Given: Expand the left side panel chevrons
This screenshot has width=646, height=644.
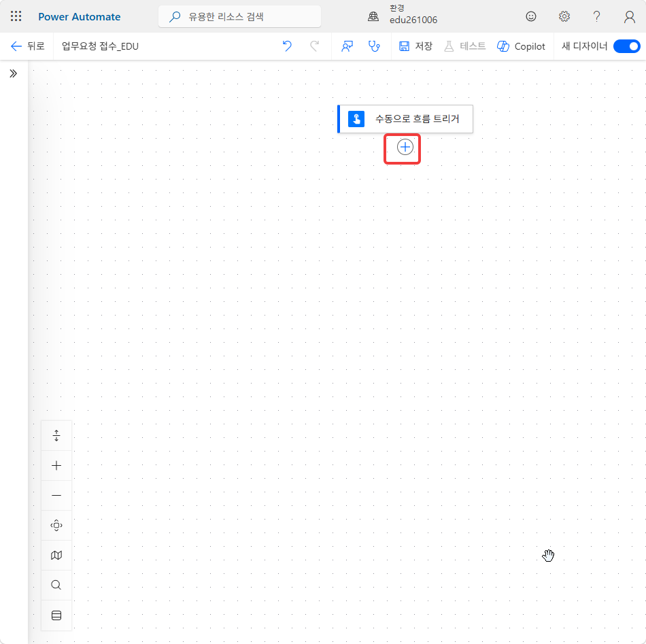Looking at the screenshot, I should (14, 73).
